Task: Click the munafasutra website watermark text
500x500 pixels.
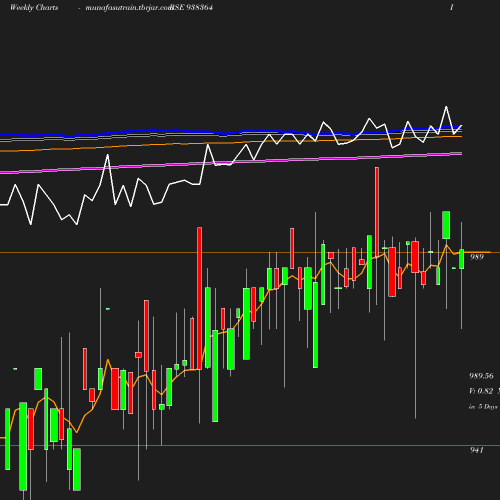Action: click(x=129, y=7)
